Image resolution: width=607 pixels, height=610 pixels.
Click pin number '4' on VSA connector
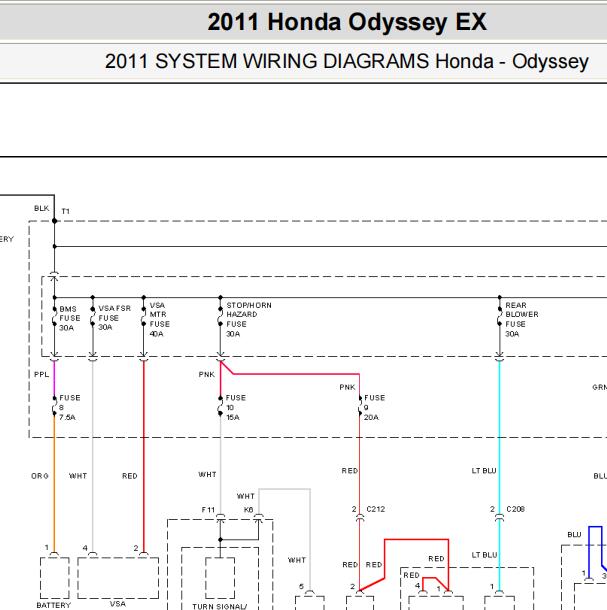[85, 548]
